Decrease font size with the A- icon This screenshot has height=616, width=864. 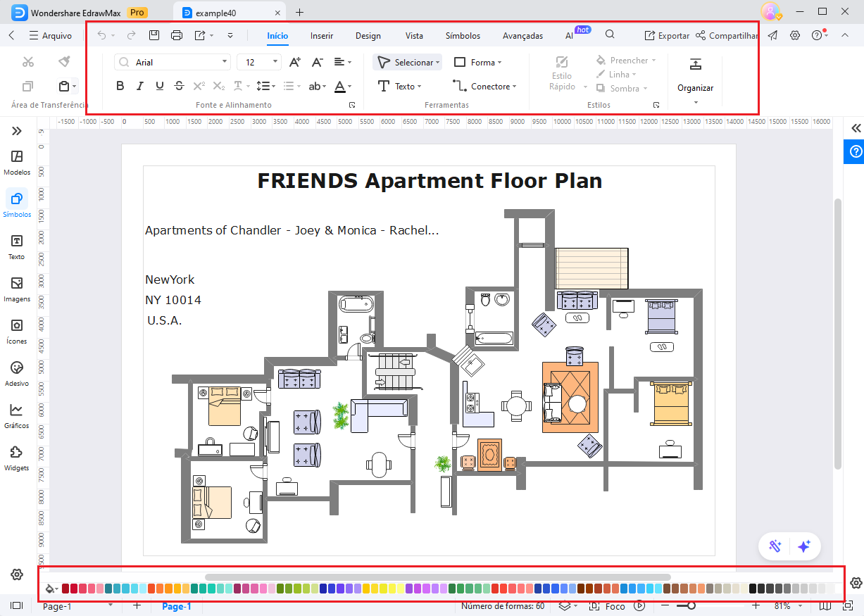[x=318, y=62]
